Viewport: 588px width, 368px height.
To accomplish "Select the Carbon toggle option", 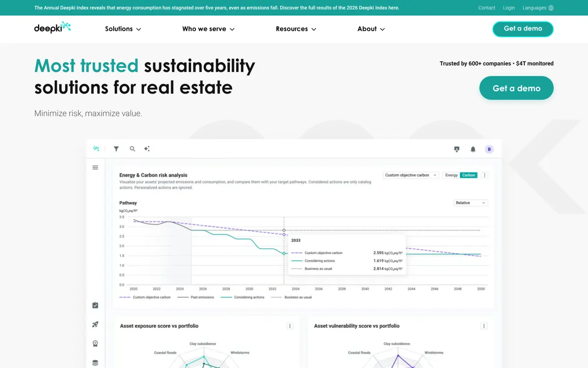I will [468, 175].
